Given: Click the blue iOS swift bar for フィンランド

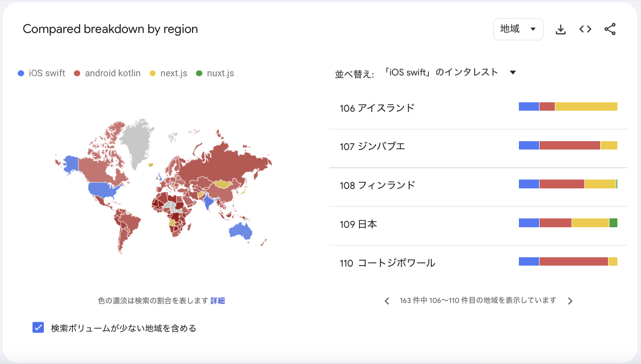Looking at the screenshot, I should pyautogui.click(x=529, y=184).
